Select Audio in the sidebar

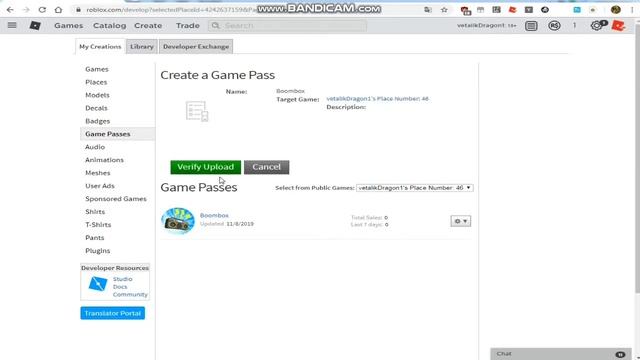pos(95,147)
